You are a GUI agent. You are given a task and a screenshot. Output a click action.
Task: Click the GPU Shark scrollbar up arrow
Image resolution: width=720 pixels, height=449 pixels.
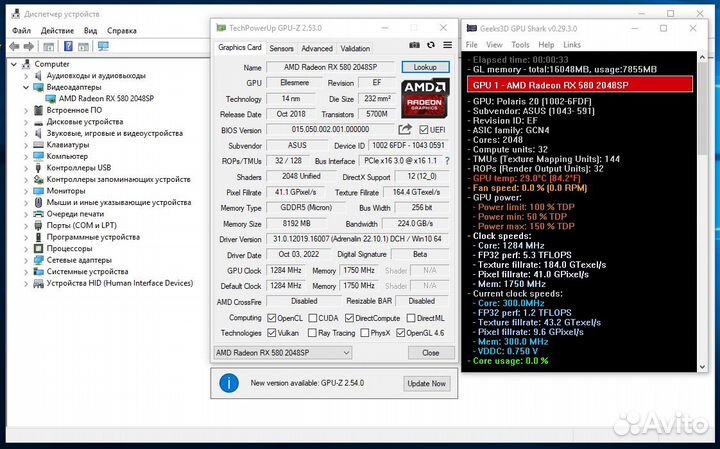pyautogui.click(x=702, y=57)
